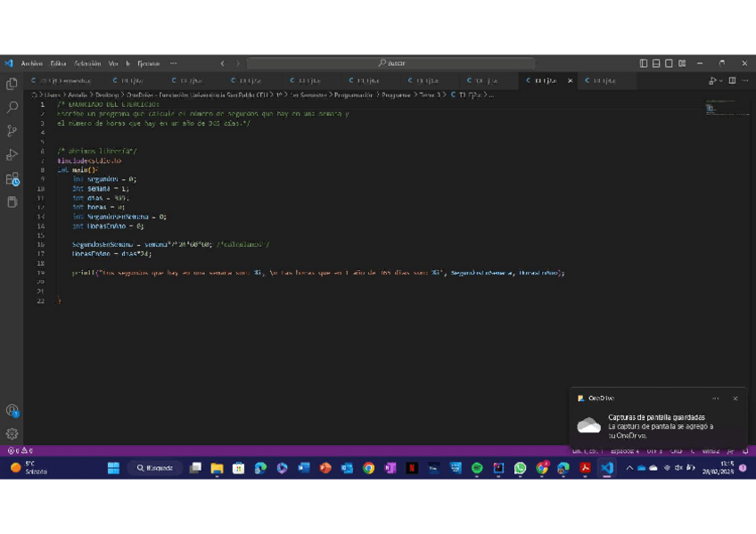Toggle the primary side bar layout button
This screenshot has height=534, width=756.
644,63
